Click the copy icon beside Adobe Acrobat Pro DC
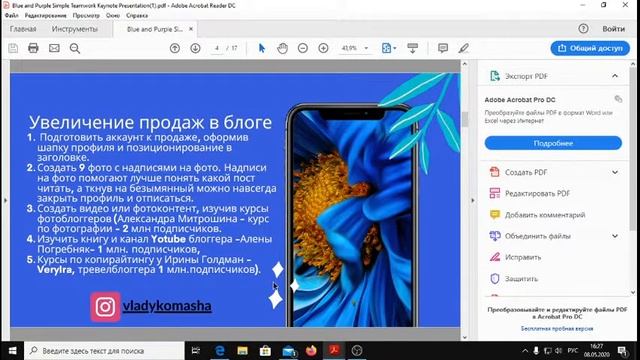 [618, 99]
